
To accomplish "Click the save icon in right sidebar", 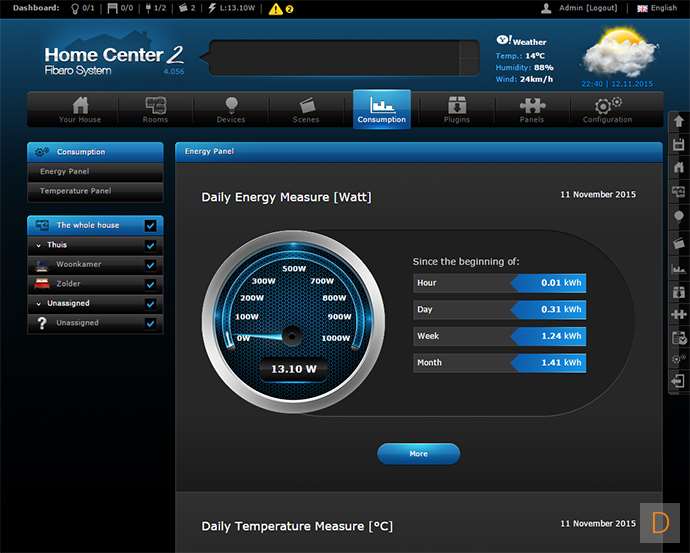I will [x=679, y=145].
